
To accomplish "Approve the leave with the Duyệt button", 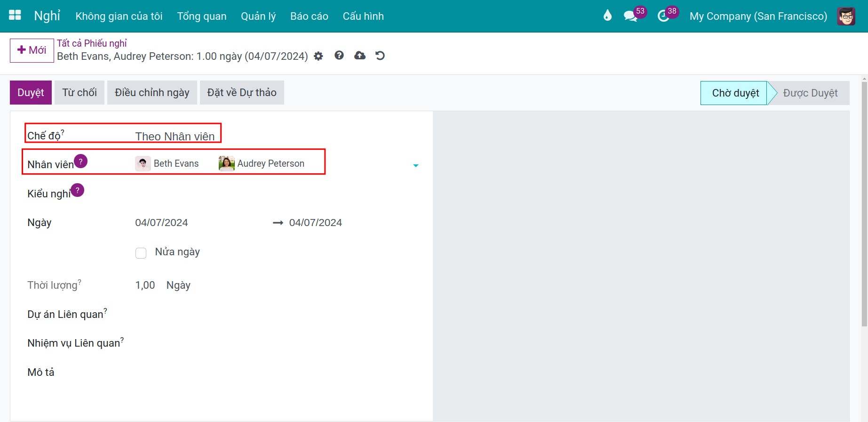I will pyautogui.click(x=31, y=92).
